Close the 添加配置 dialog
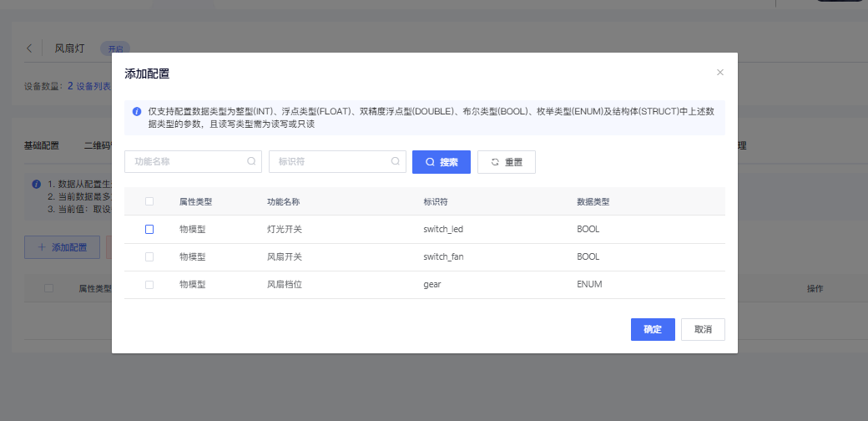 719,73
